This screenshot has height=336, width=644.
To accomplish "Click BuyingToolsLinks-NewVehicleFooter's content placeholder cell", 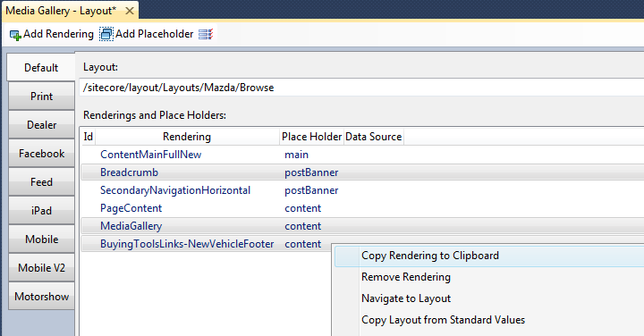I will 302,244.
